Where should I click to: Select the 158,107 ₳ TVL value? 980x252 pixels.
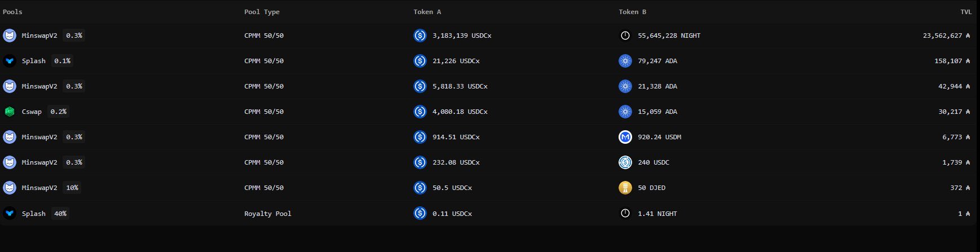pos(952,61)
